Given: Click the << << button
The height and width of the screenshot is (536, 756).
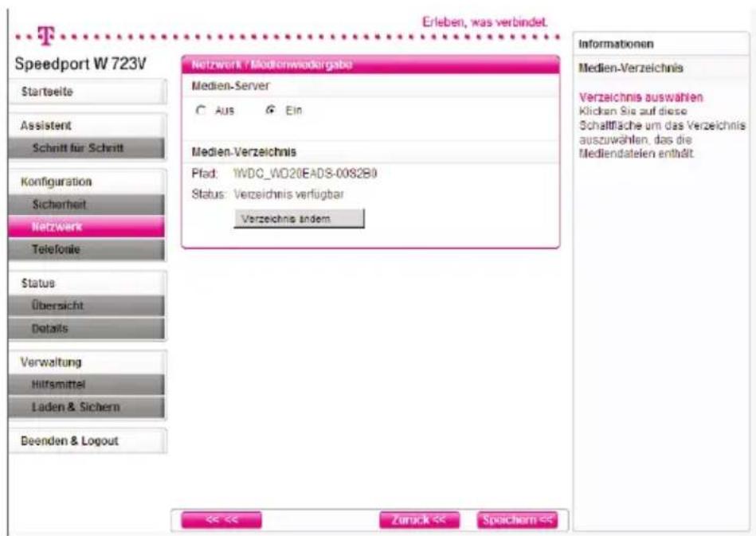Looking at the screenshot, I should tap(221, 520).
